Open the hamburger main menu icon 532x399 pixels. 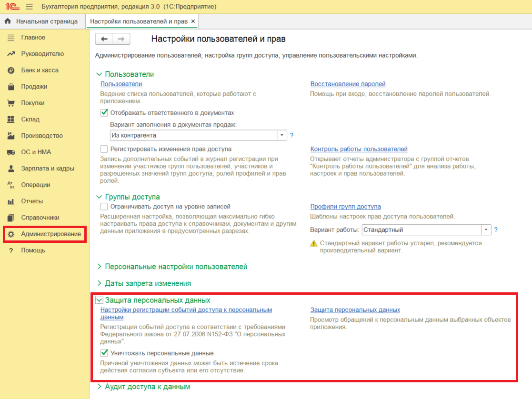pyautogui.click(x=29, y=7)
